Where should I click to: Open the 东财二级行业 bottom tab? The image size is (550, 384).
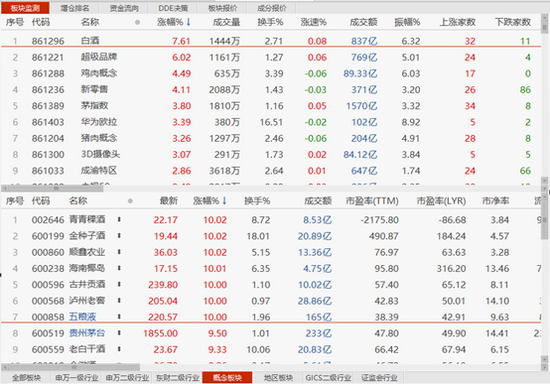[x=177, y=378]
